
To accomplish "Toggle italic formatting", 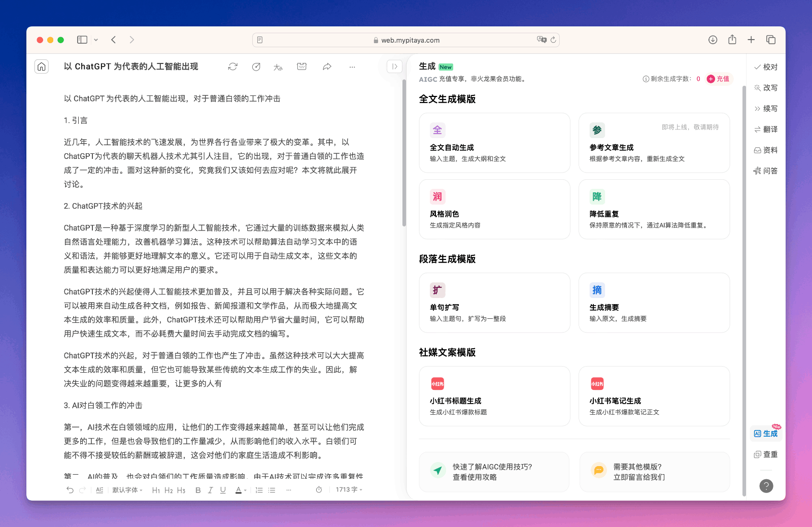I will pyautogui.click(x=210, y=490).
